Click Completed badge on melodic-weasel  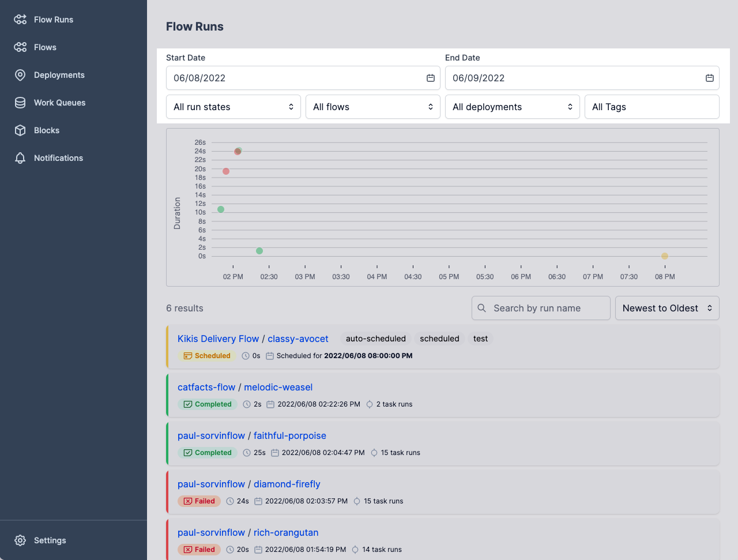(x=208, y=404)
